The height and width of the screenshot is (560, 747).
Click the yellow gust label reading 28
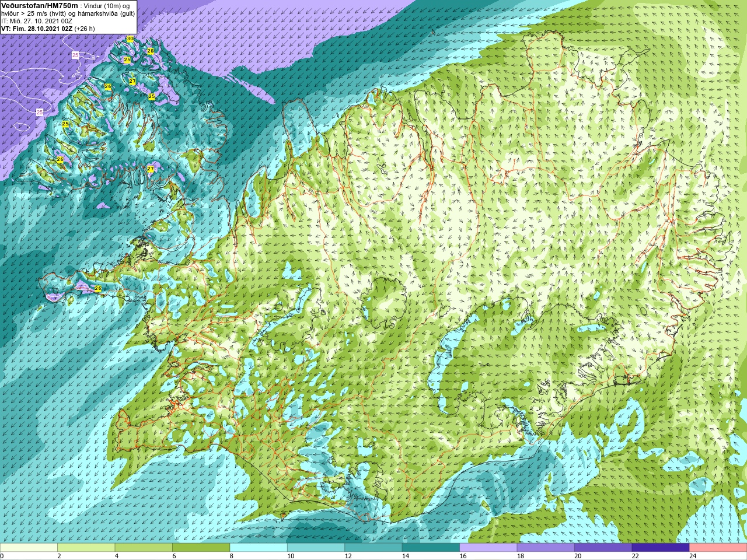pos(150,51)
